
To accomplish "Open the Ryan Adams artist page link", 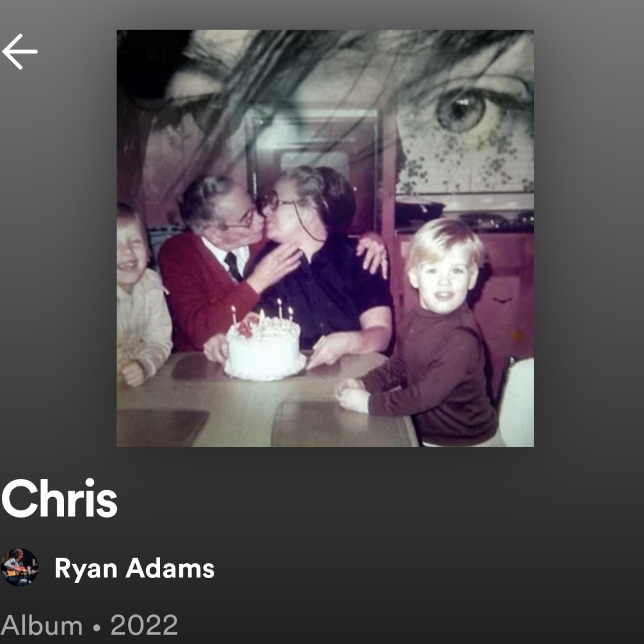I will point(135,568).
